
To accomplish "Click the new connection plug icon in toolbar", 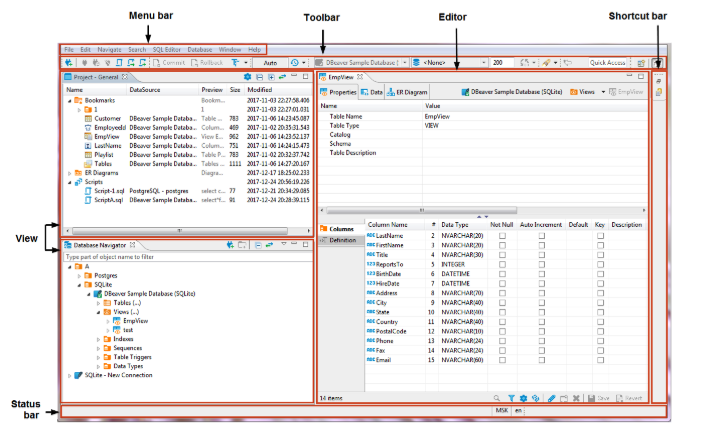I will (68, 62).
